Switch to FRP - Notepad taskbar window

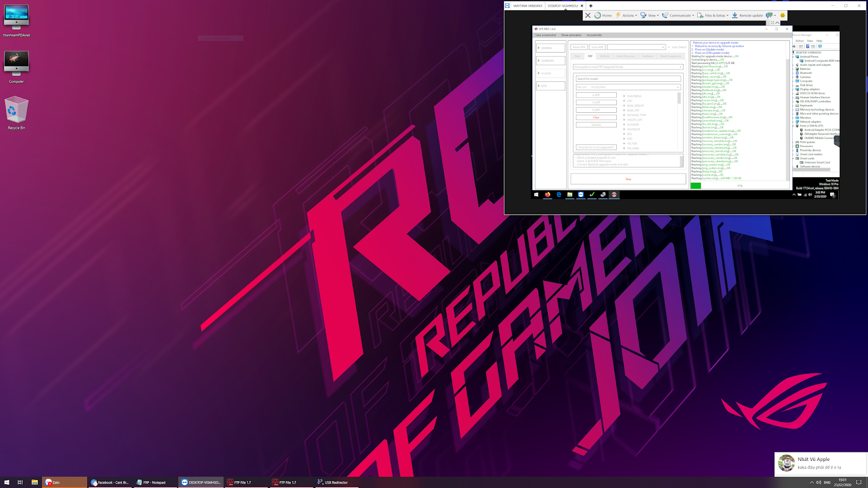tap(155, 482)
